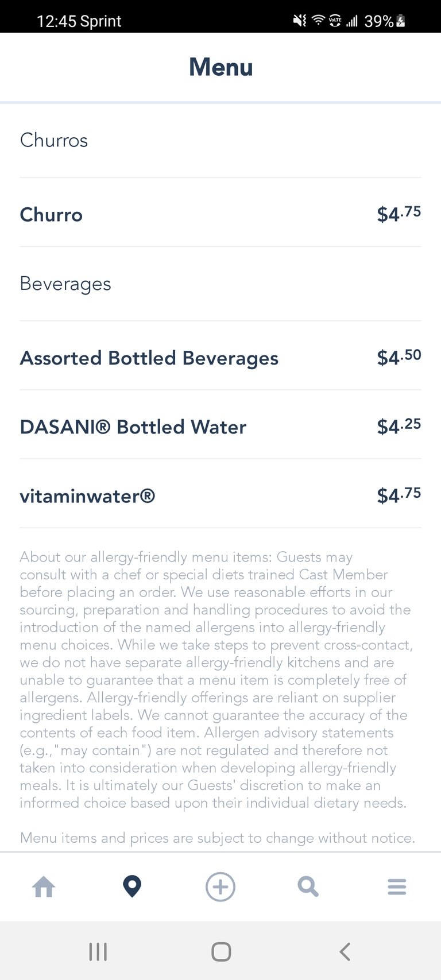Tap the Home icon in bottom navigation
Screen dimensions: 441x980
44,887
